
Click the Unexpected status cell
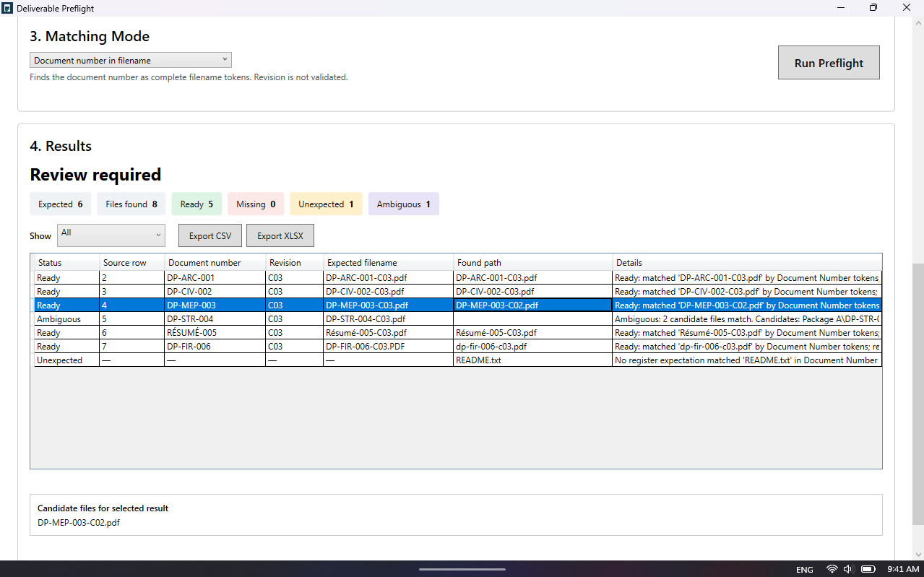[67, 360]
